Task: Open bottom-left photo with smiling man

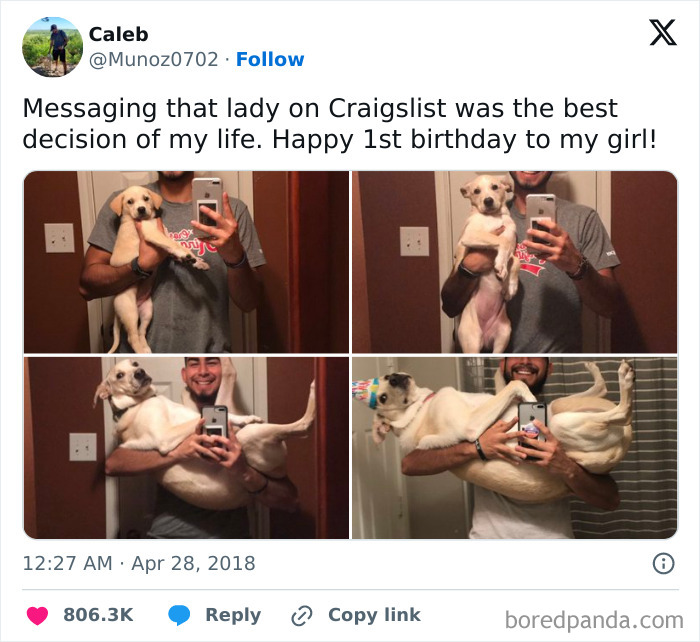Action: (186, 448)
